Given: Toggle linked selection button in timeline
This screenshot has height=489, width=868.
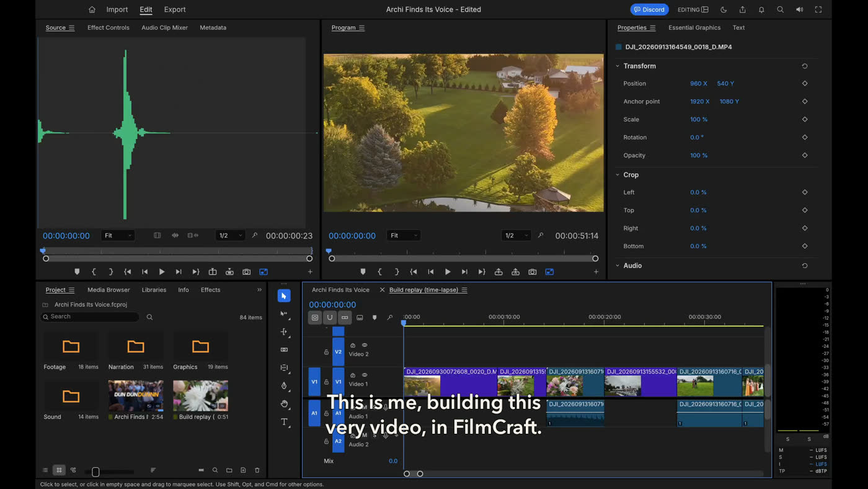Looking at the screenshot, I should pos(345,318).
